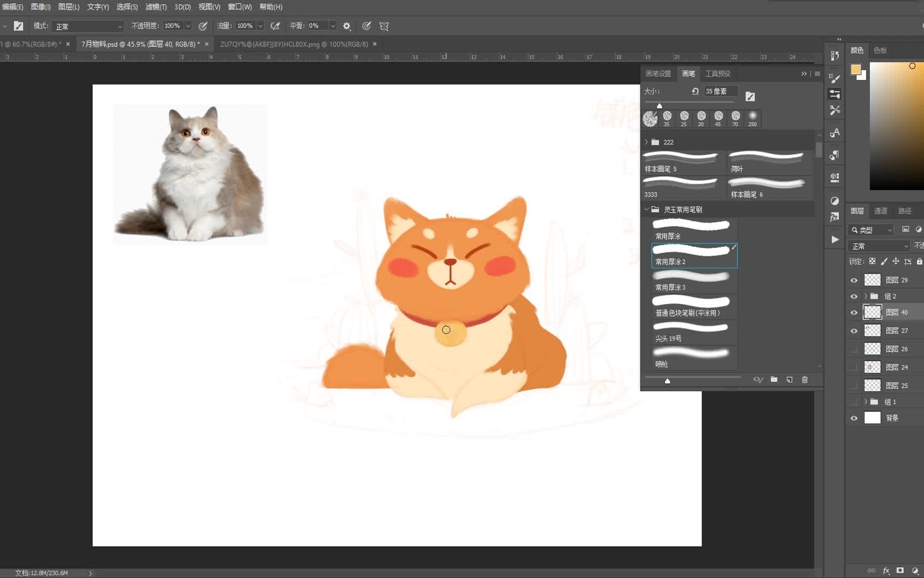This screenshot has width=924, height=578.
Task: Collapse brush folder 灵王常用笔刷
Action: pyautogui.click(x=646, y=209)
